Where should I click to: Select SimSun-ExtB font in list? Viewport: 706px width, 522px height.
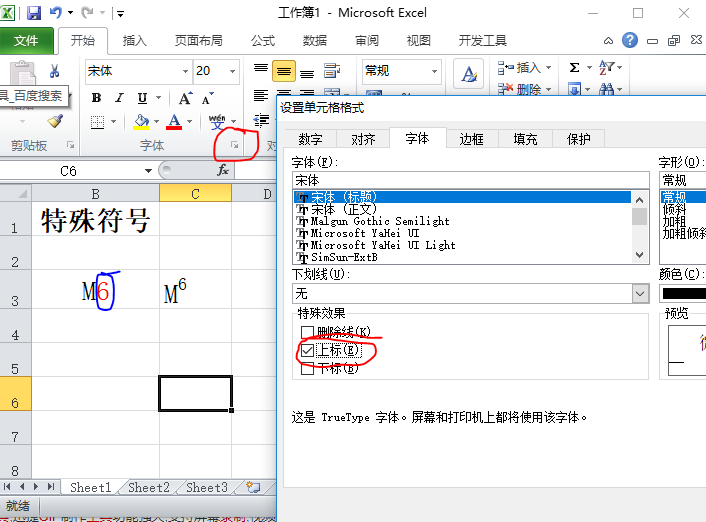point(462,257)
